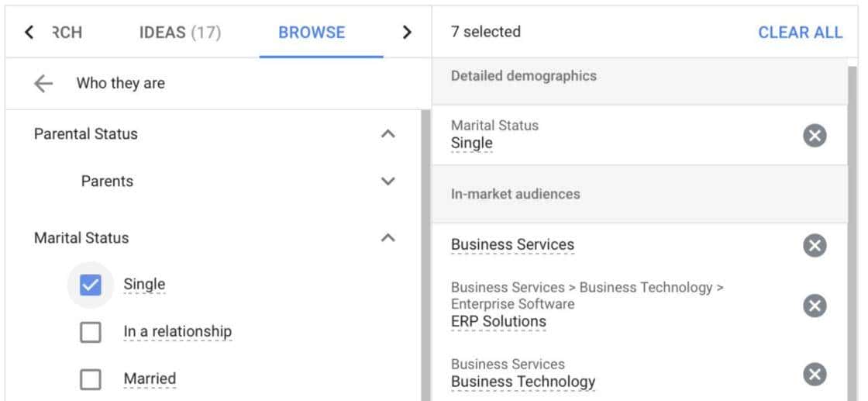Collapse the Parental Status section
This screenshot has height=401, width=868.
tap(388, 134)
